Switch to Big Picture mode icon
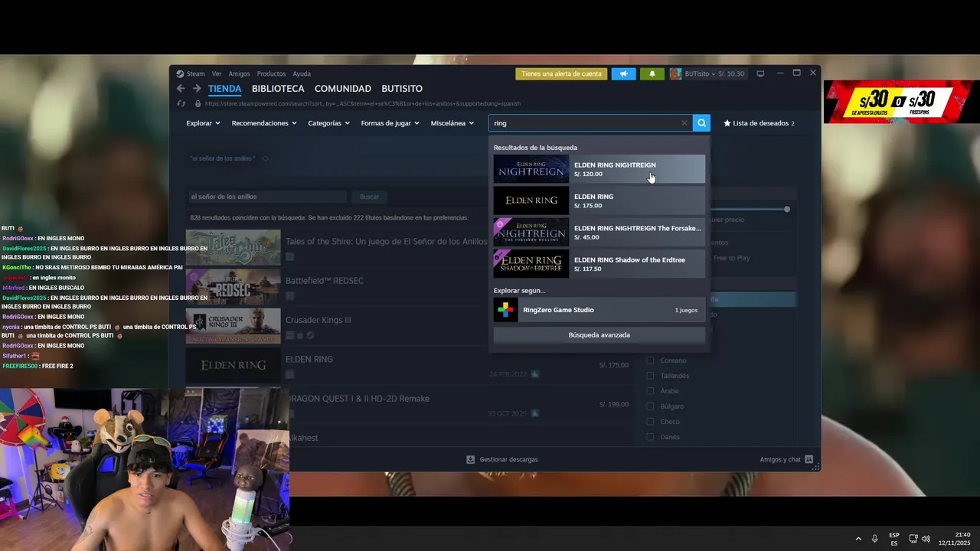 click(760, 74)
